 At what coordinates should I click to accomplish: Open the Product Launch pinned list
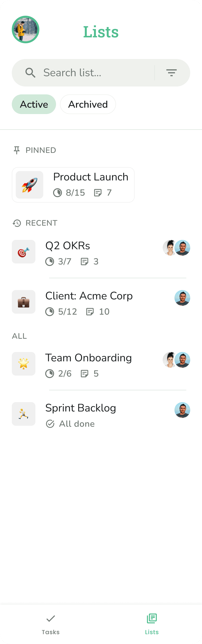click(x=73, y=185)
